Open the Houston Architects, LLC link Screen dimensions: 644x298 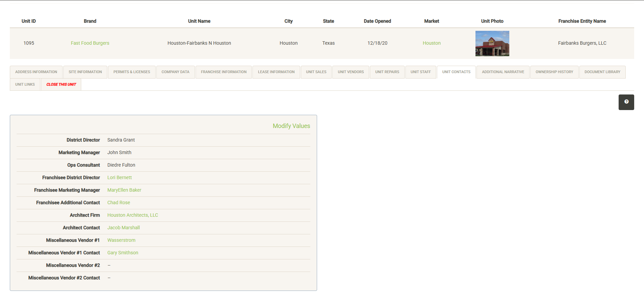pyautogui.click(x=133, y=215)
